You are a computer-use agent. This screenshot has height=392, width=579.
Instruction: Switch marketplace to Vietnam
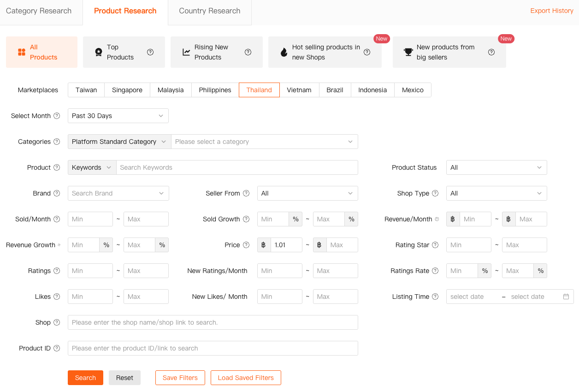299,90
